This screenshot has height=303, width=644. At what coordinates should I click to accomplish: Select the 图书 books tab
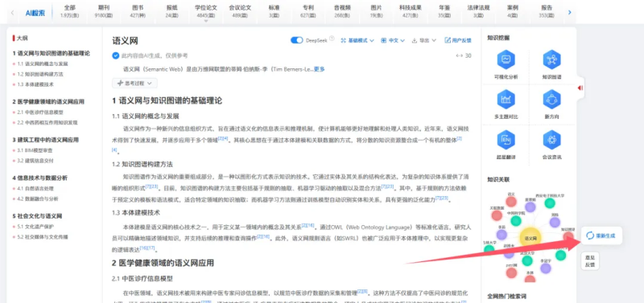click(x=138, y=11)
